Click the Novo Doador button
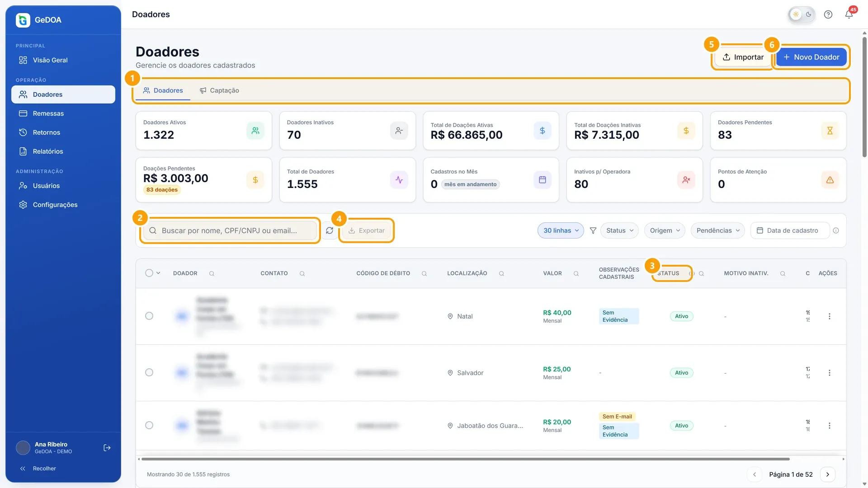This screenshot has height=488, width=868. (x=811, y=57)
